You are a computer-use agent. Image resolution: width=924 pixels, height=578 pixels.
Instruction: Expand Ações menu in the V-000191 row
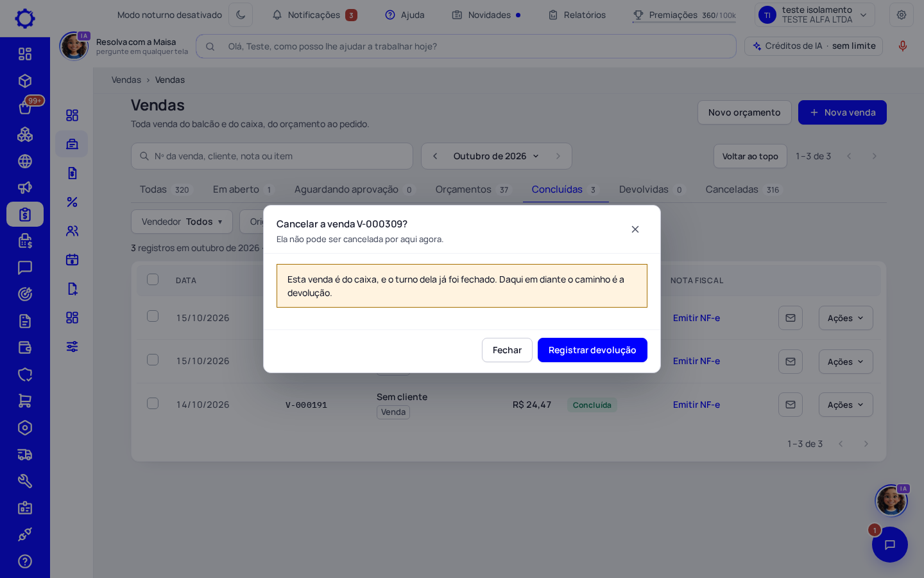pyautogui.click(x=846, y=405)
